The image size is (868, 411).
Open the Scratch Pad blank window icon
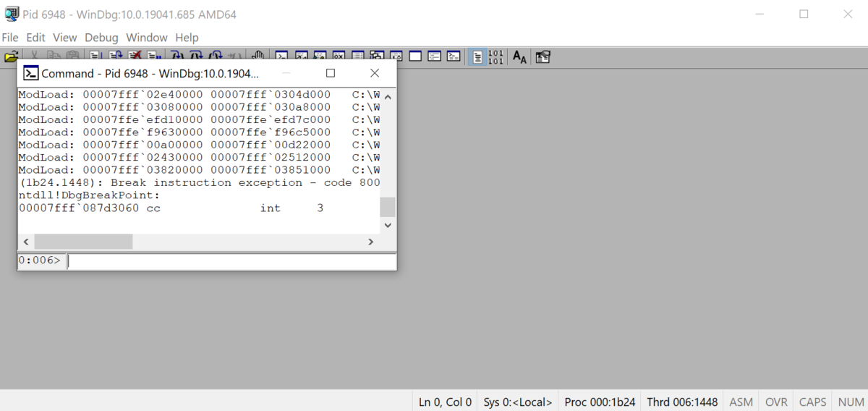(415, 56)
